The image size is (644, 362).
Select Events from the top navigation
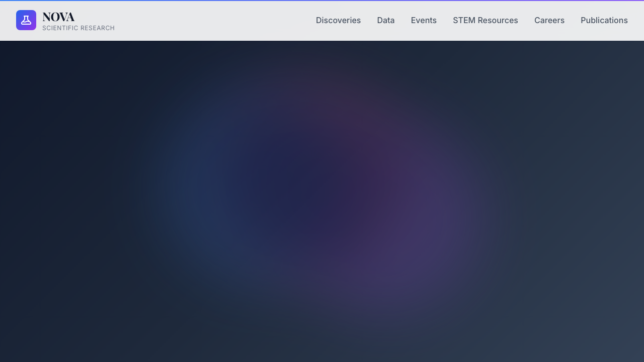click(424, 20)
